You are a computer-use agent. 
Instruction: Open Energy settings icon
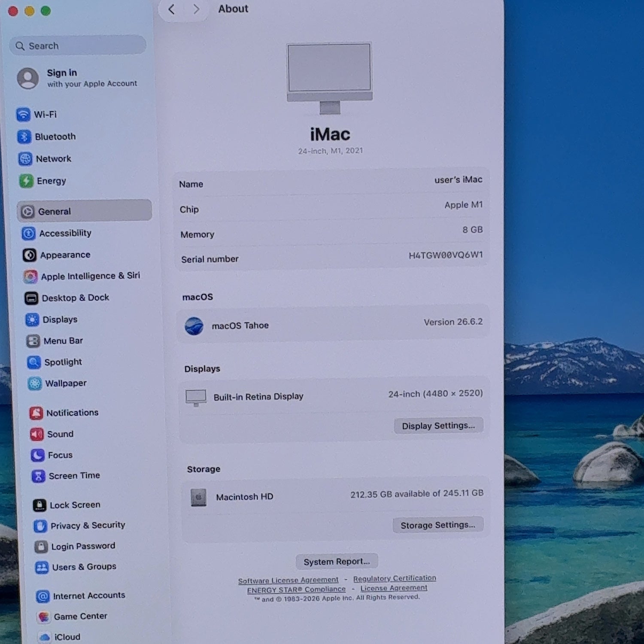26,181
